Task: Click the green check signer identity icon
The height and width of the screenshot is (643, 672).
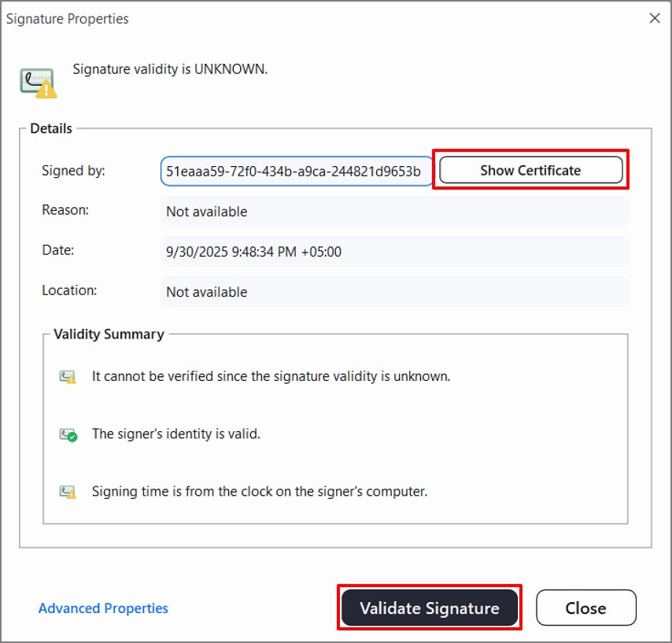Action: tap(68, 434)
